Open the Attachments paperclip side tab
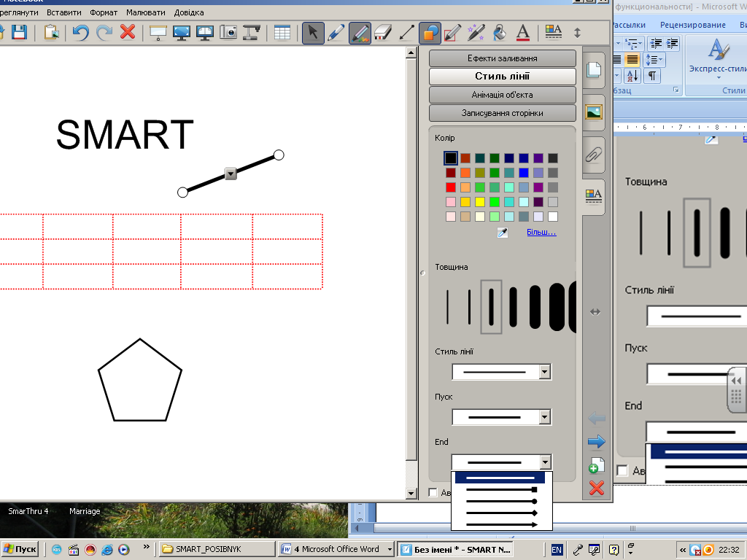Image resolution: width=747 pixels, height=560 pixels. coord(594,155)
